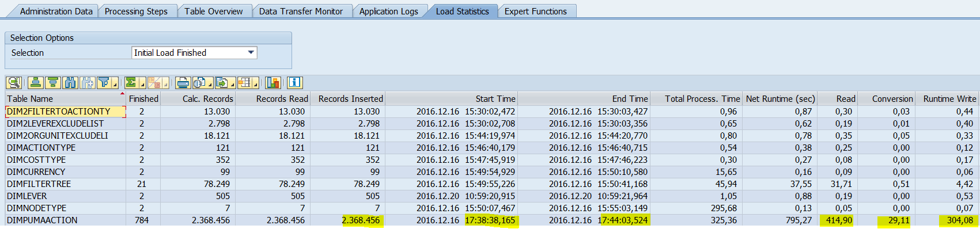Select the End Time column header
980x229 pixels.
point(584,99)
